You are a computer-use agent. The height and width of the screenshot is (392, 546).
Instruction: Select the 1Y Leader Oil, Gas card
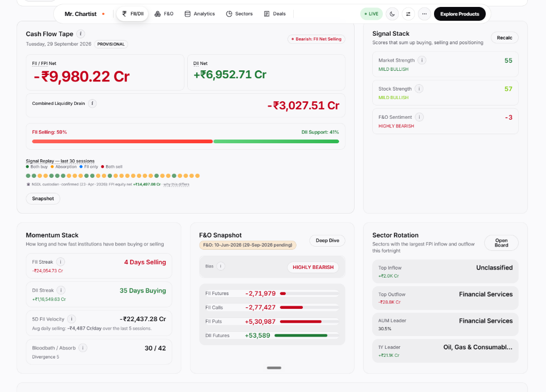pyautogui.click(x=445, y=351)
